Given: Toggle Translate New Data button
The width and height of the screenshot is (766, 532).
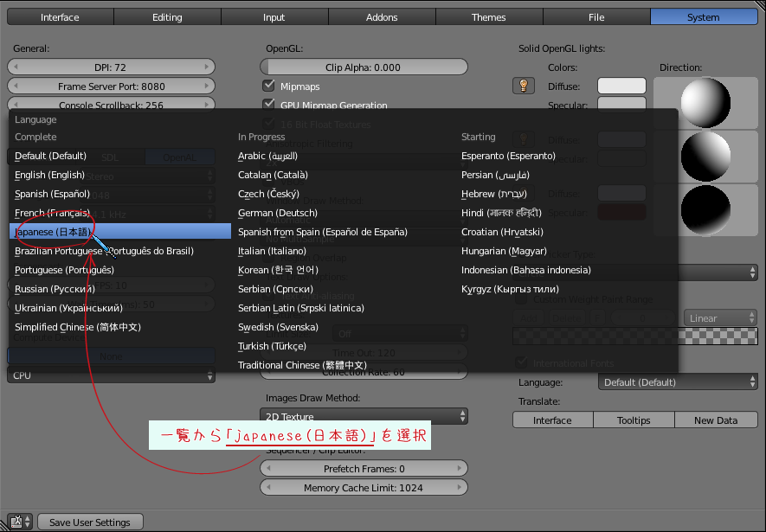Looking at the screenshot, I should coord(716,420).
